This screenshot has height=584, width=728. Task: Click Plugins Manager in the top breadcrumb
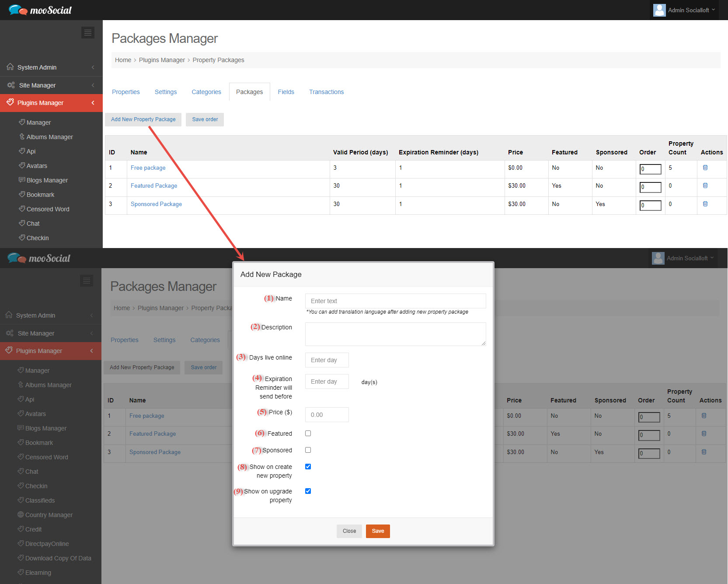pyautogui.click(x=162, y=60)
